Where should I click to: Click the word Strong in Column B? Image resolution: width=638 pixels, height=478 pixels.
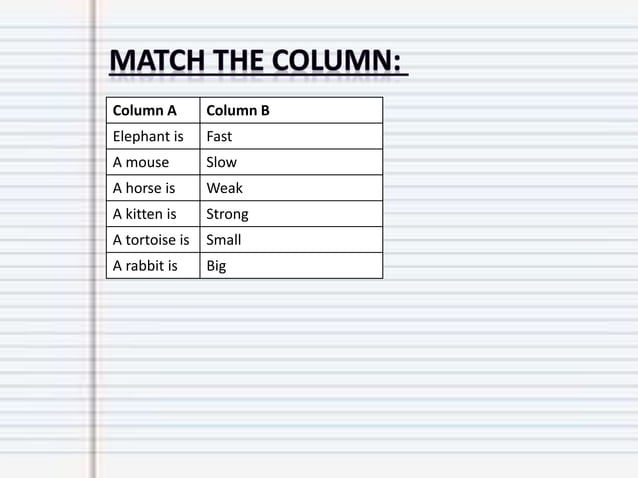click(x=227, y=214)
